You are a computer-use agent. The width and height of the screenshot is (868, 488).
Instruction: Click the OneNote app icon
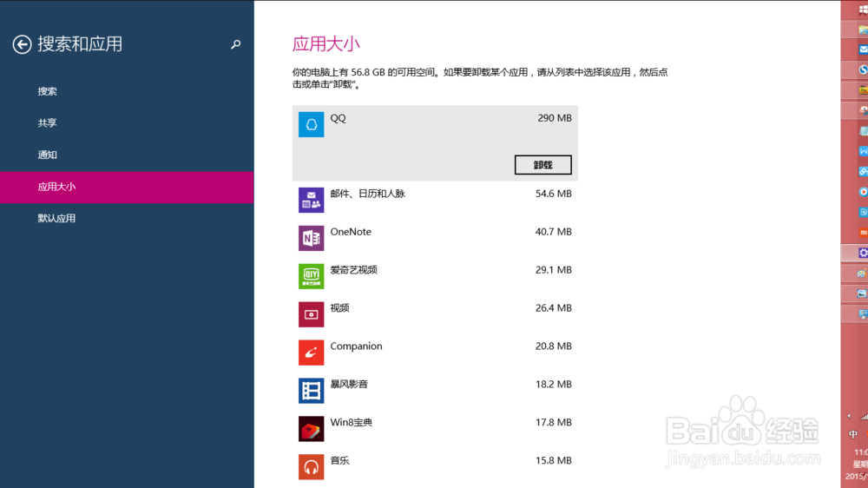click(x=311, y=238)
